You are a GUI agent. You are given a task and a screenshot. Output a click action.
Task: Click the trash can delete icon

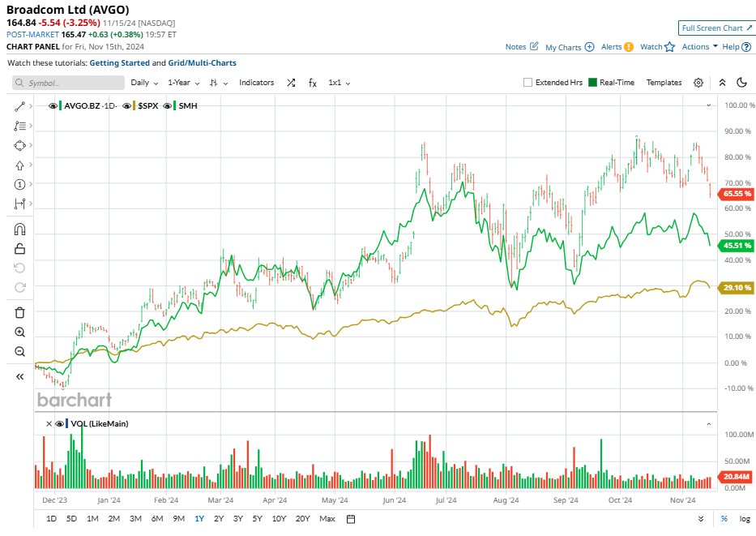[20, 312]
